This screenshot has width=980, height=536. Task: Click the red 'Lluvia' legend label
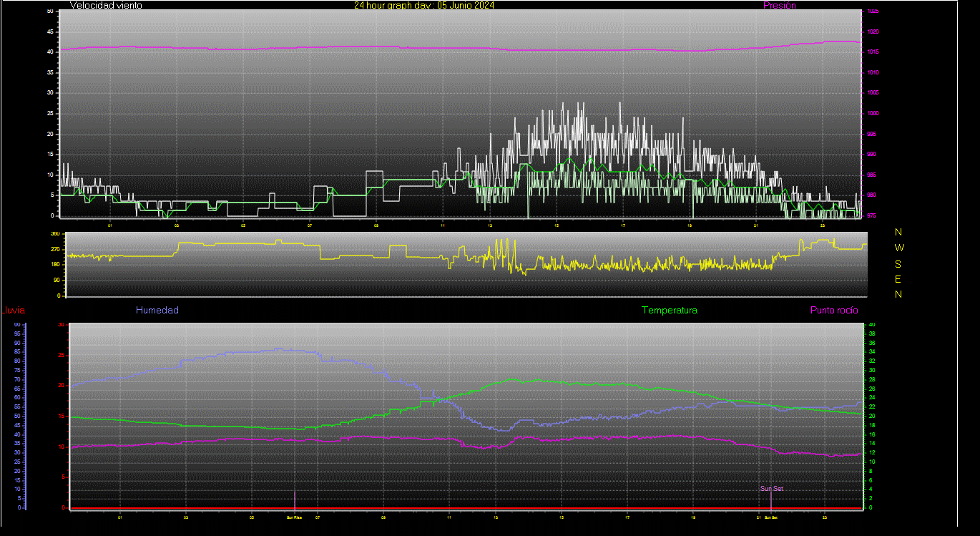12,310
